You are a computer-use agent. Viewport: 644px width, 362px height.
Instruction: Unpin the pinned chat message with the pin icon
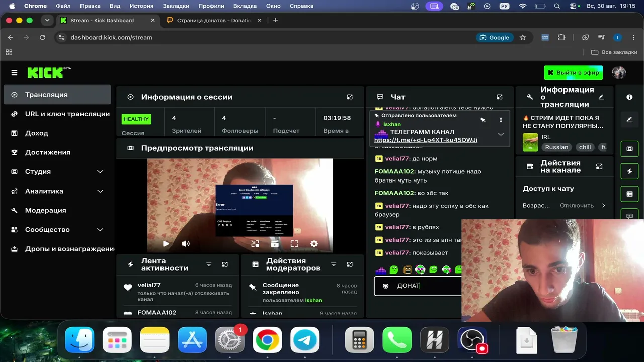coord(482,120)
